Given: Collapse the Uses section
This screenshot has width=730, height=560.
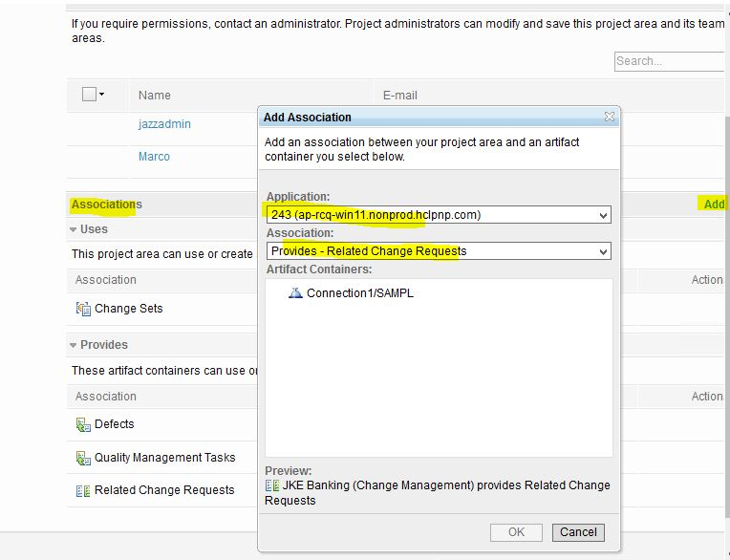Looking at the screenshot, I should pos(74,229).
